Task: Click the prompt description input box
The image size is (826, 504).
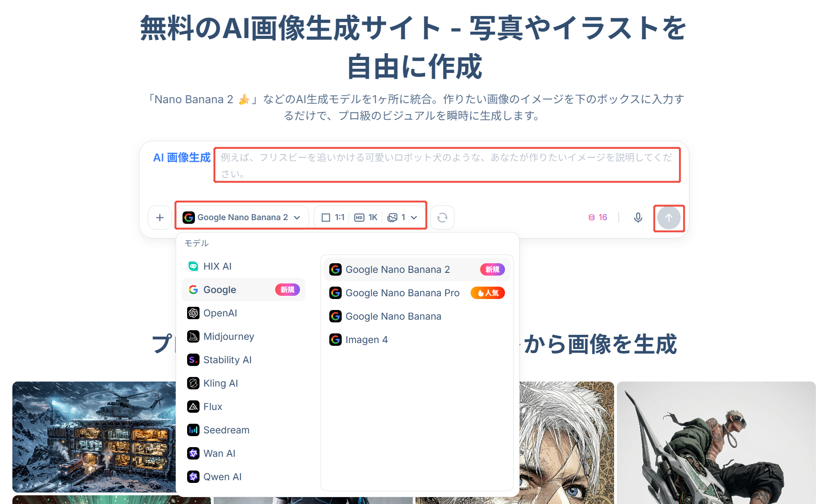Action: pyautogui.click(x=446, y=165)
